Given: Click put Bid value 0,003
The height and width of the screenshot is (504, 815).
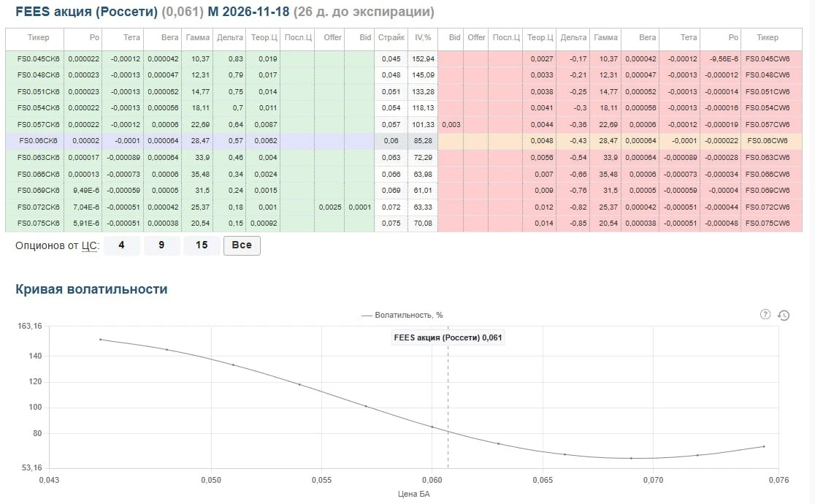Looking at the screenshot, I should pos(451,124).
